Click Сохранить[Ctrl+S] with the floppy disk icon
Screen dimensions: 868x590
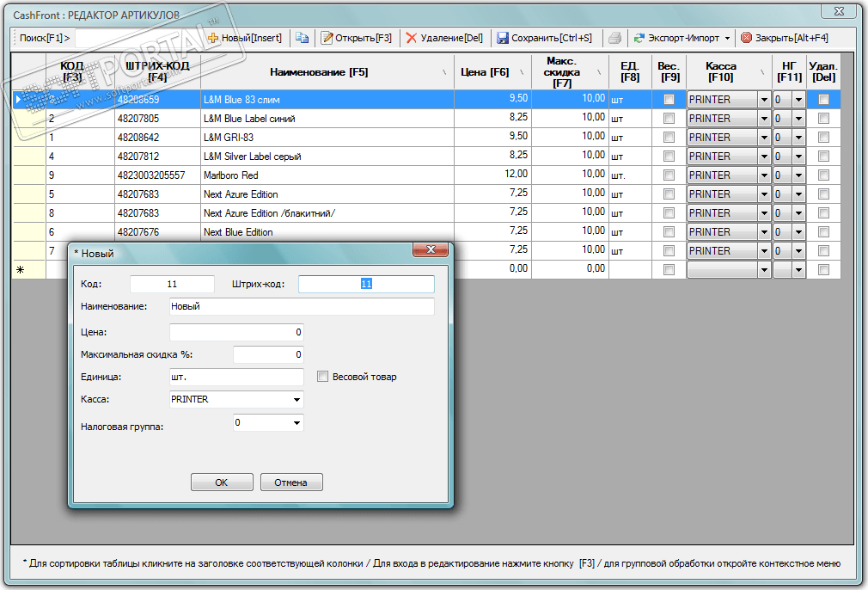click(x=545, y=38)
